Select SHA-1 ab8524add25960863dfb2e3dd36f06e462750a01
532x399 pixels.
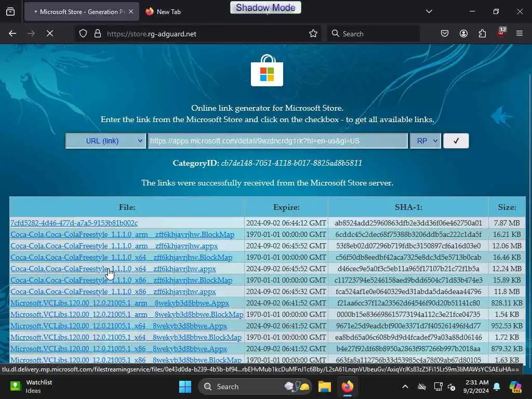point(408,223)
